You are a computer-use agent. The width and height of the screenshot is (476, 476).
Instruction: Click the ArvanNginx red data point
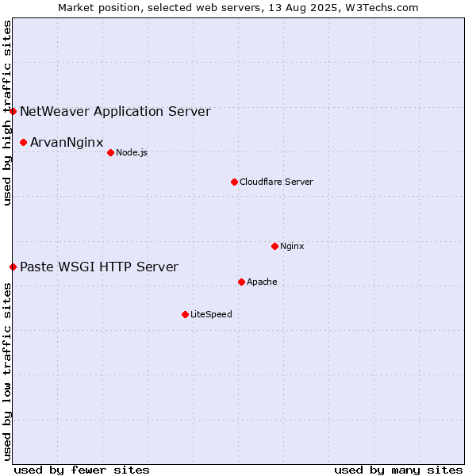(23, 142)
